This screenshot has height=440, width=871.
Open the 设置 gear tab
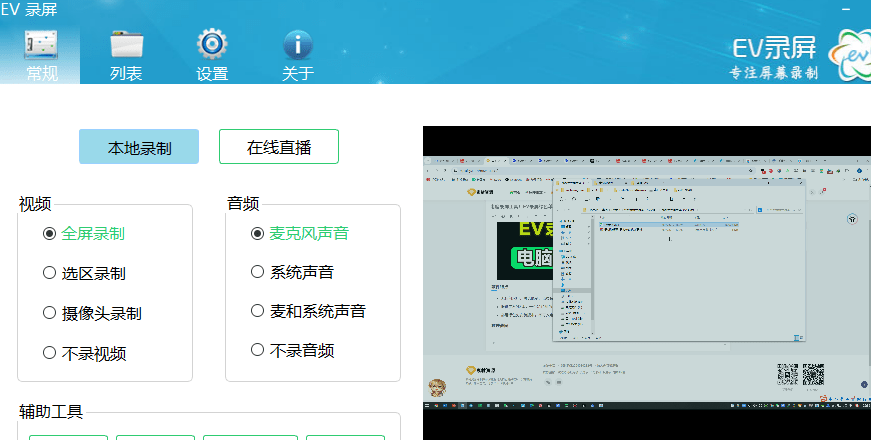(x=212, y=54)
